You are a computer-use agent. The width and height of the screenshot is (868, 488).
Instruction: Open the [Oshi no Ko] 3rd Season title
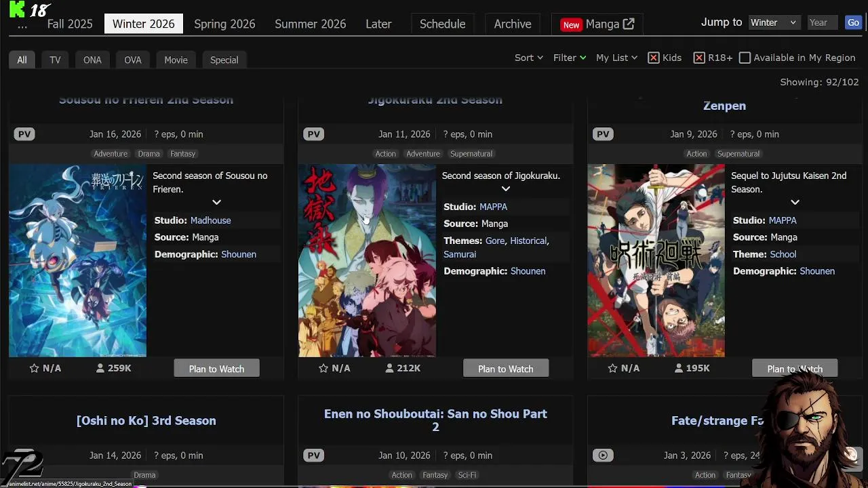146,420
